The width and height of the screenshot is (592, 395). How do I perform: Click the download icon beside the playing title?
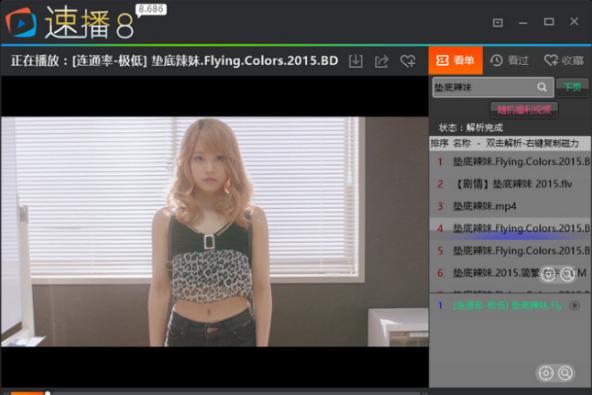click(356, 61)
